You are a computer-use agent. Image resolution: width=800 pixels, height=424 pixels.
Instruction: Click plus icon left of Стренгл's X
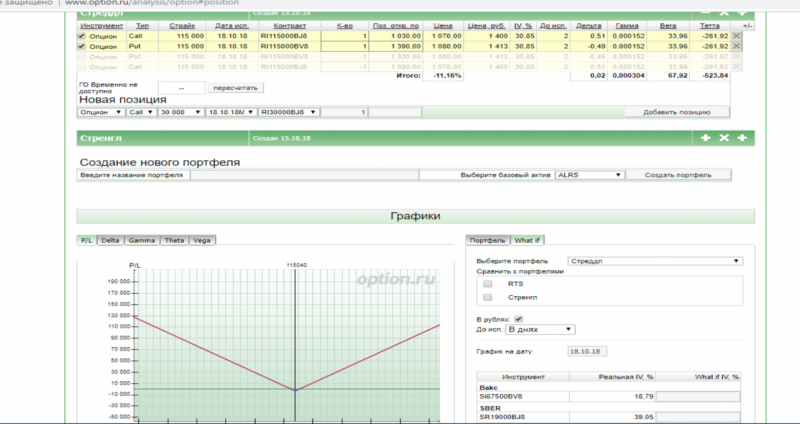point(706,138)
